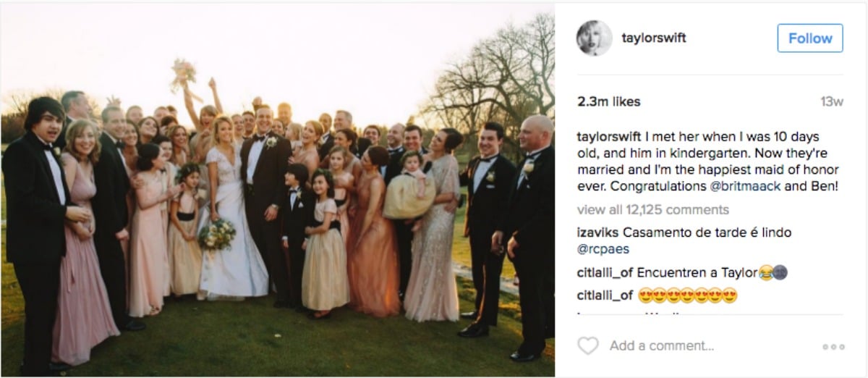Follow the taylorswift account
Image resolution: width=868 pixels, height=378 pixels.
(x=810, y=38)
